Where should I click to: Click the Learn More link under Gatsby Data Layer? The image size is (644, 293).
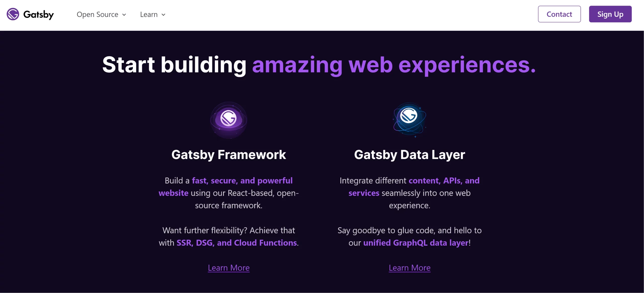click(410, 267)
